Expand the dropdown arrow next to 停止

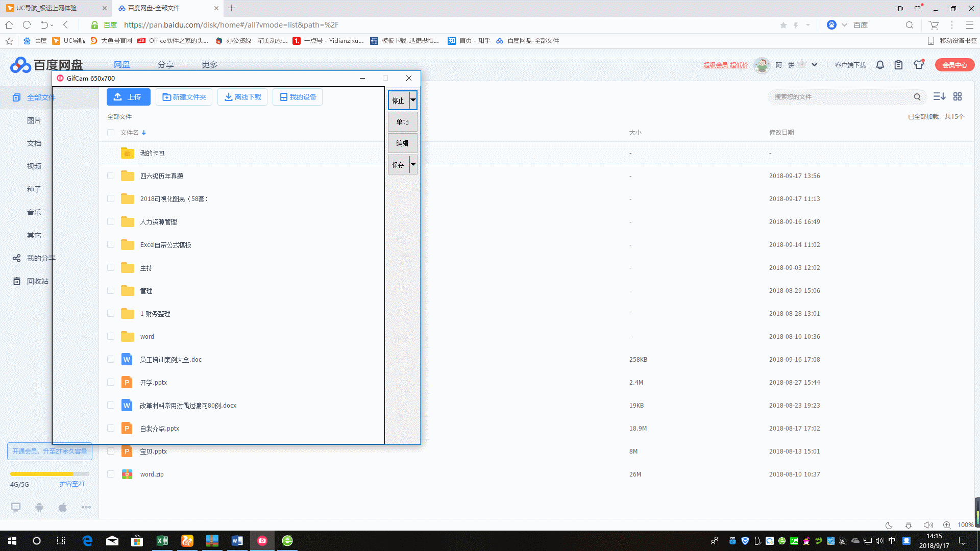pos(413,101)
